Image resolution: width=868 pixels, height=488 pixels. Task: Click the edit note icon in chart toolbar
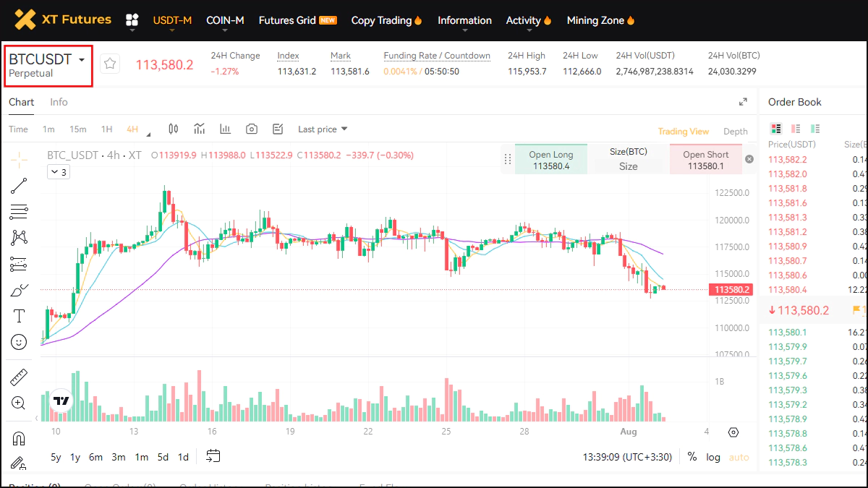pyautogui.click(x=278, y=129)
